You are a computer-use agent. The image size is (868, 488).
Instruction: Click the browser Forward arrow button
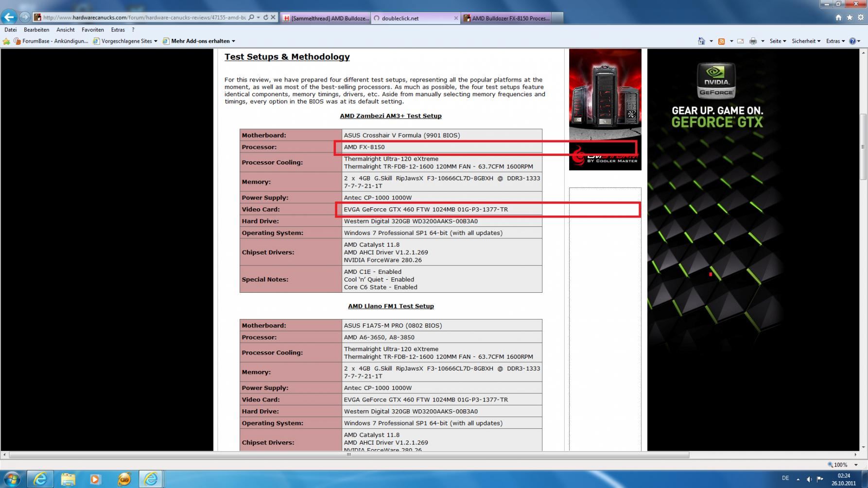click(x=24, y=17)
